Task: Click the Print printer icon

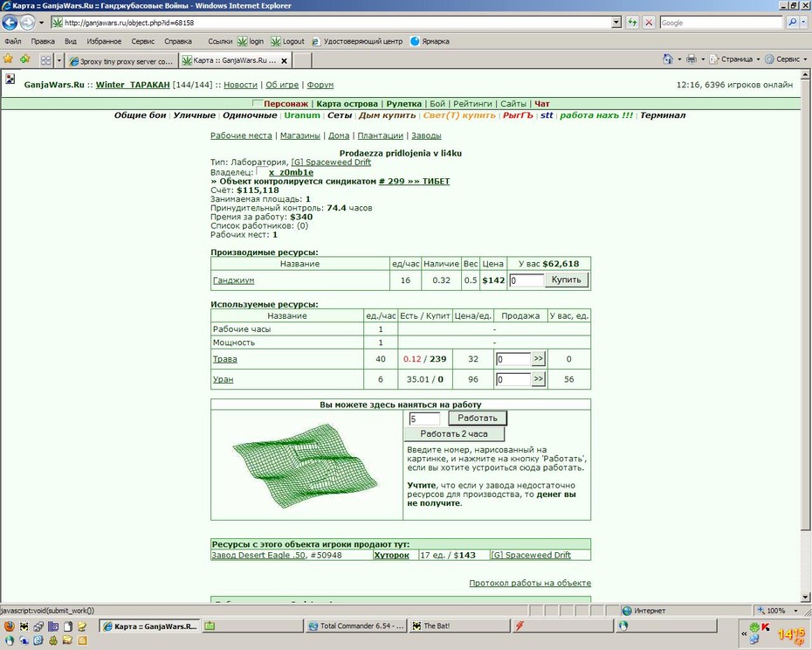Action: 692,59
